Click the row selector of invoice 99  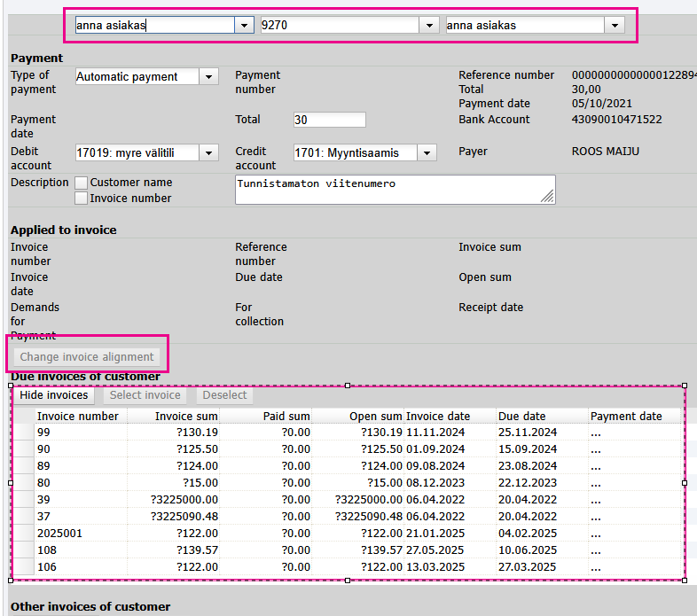pyautogui.click(x=24, y=433)
